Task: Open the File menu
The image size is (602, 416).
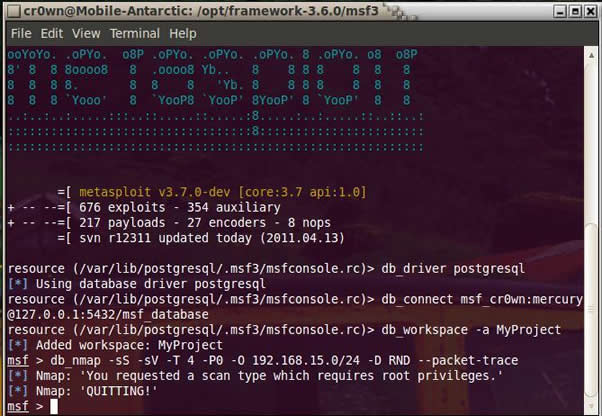Action: coord(21,34)
